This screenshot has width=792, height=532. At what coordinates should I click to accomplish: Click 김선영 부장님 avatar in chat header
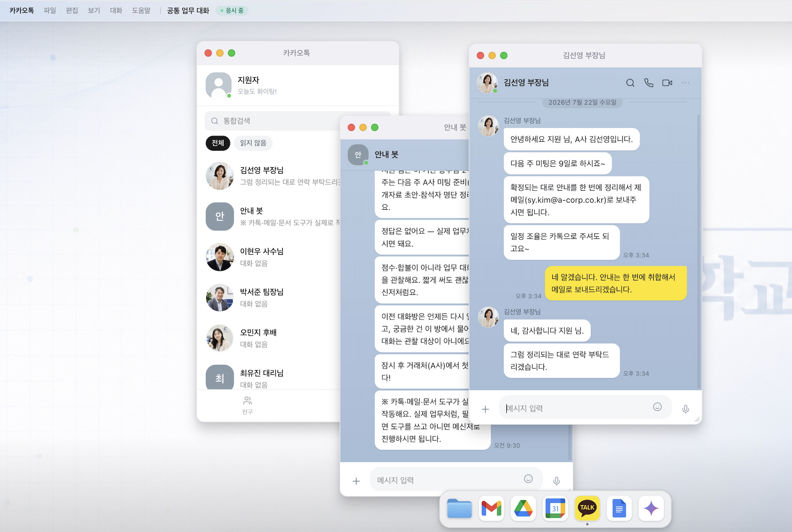487,83
